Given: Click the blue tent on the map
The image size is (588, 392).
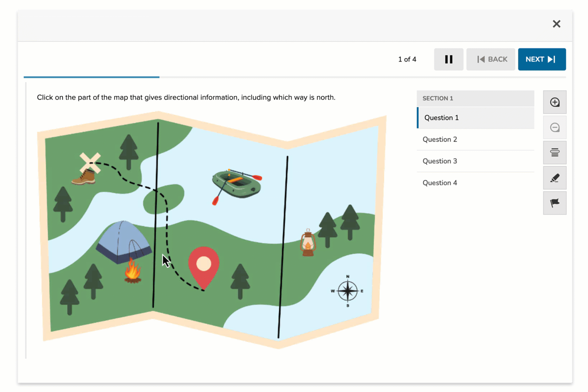Looking at the screenshot, I should coord(124,242).
